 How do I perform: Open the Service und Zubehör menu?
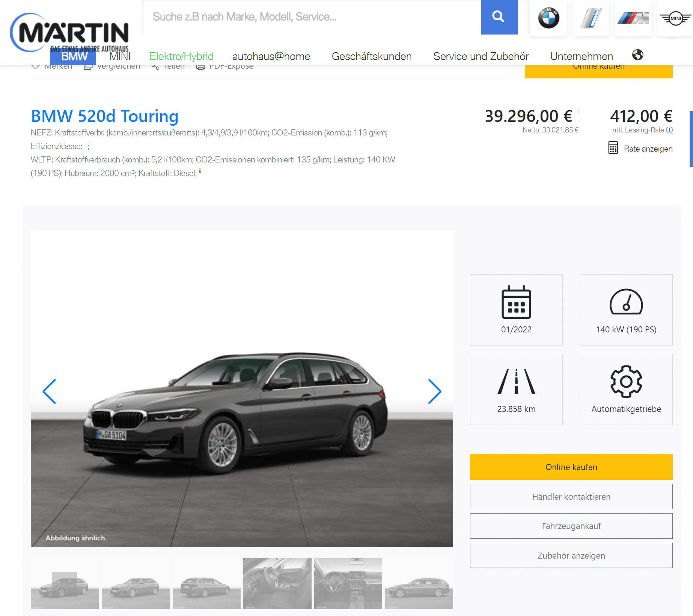click(x=481, y=56)
